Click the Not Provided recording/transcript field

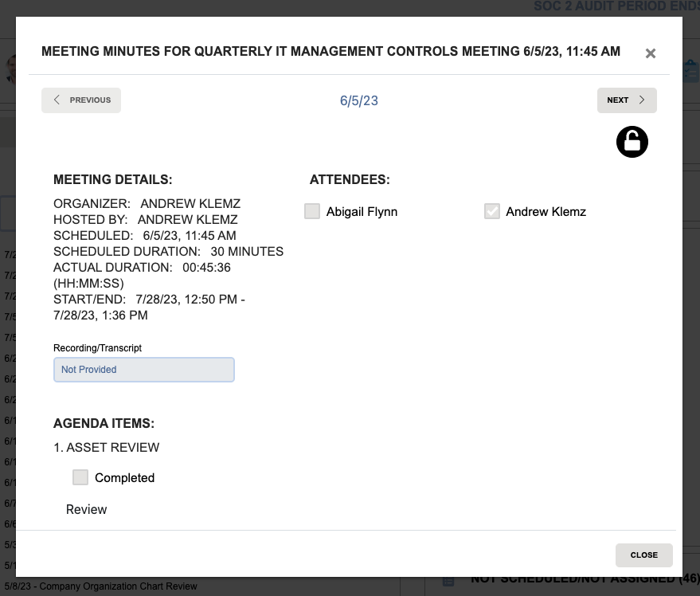[143, 369]
